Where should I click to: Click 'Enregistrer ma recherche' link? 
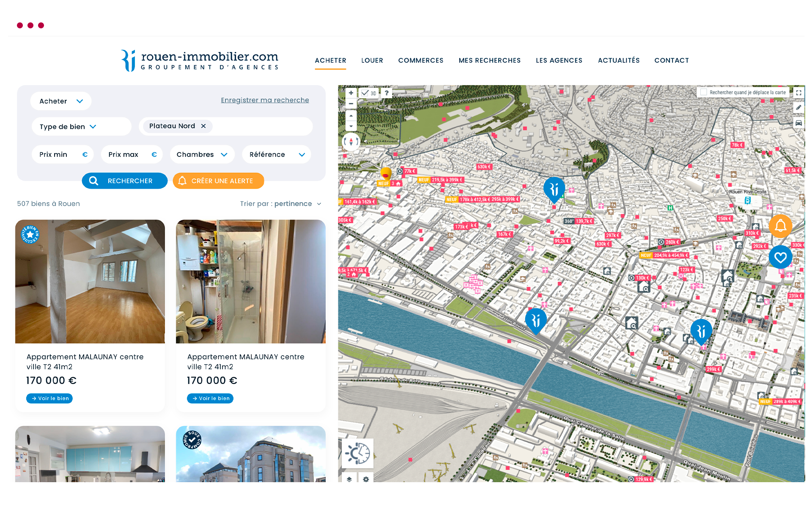click(265, 99)
